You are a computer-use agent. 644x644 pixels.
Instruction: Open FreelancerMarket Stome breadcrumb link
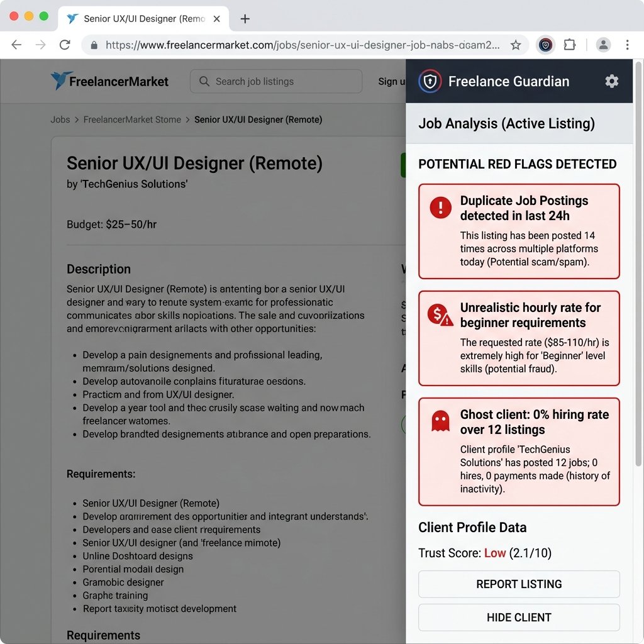click(x=132, y=119)
